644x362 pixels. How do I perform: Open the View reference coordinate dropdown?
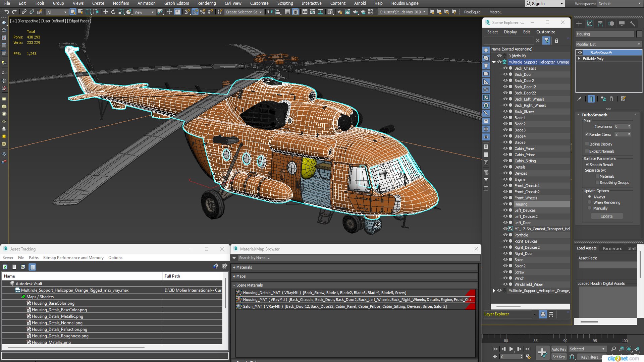pyautogui.click(x=144, y=12)
